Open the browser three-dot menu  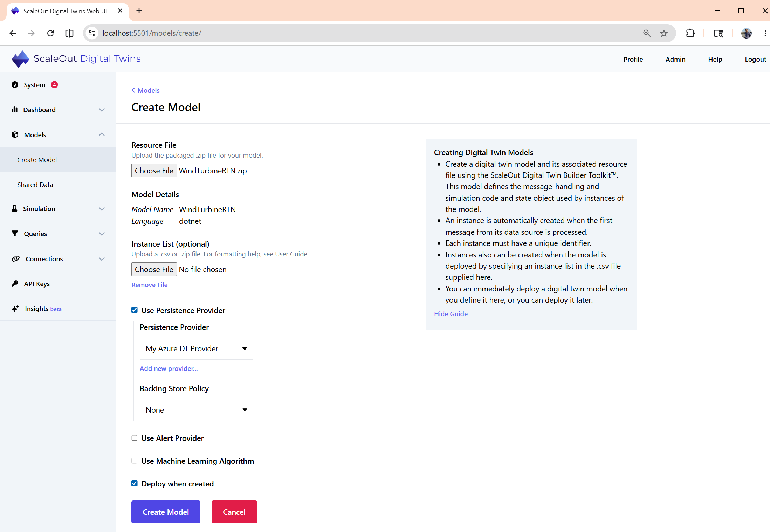(x=765, y=33)
